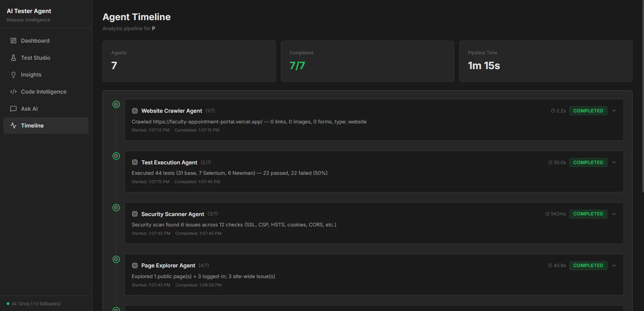Click the Timeline pulse icon

click(x=13, y=125)
